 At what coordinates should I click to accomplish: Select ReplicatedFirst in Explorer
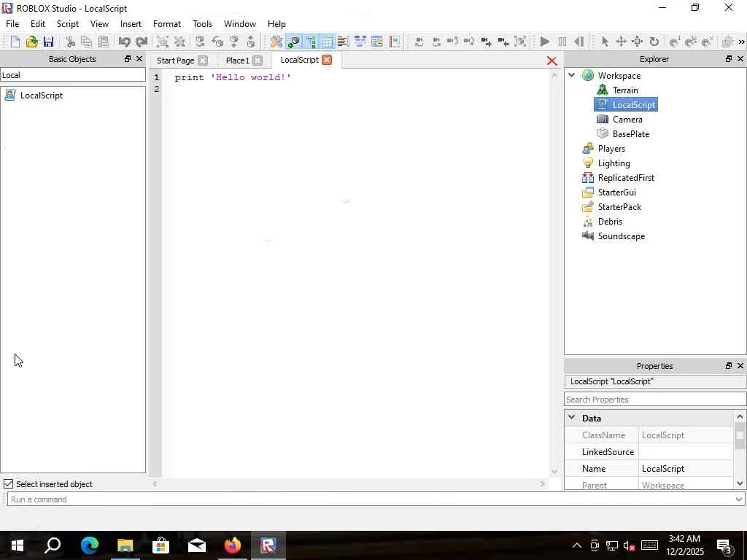(x=626, y=178)
